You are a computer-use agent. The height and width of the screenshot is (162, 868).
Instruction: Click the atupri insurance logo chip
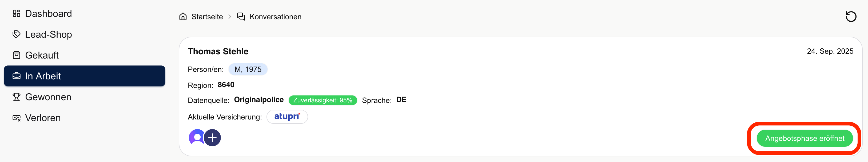tap(287, 117)
